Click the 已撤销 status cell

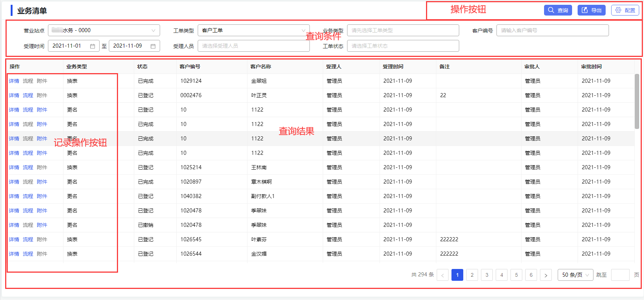146,225
